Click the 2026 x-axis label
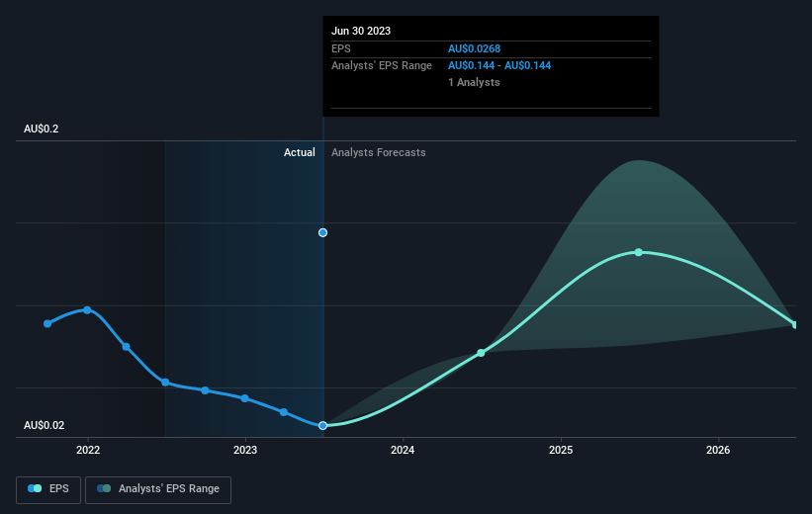 coord(718,450)
